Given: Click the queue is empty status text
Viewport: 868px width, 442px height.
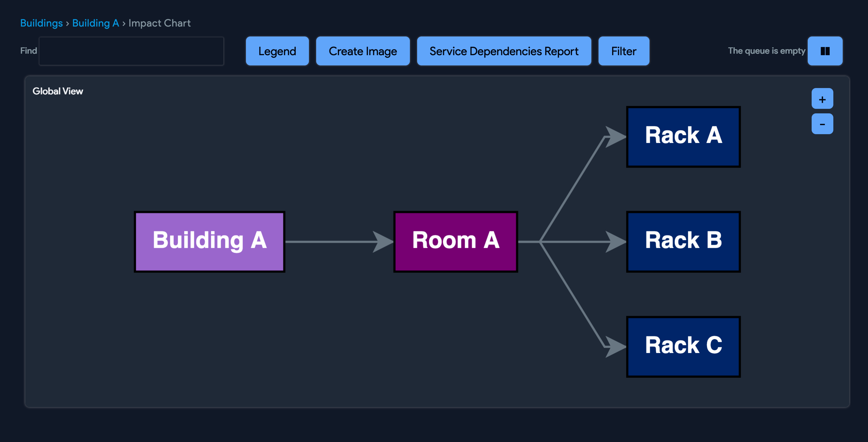Looking at the screenshot, I should (766, 51).
